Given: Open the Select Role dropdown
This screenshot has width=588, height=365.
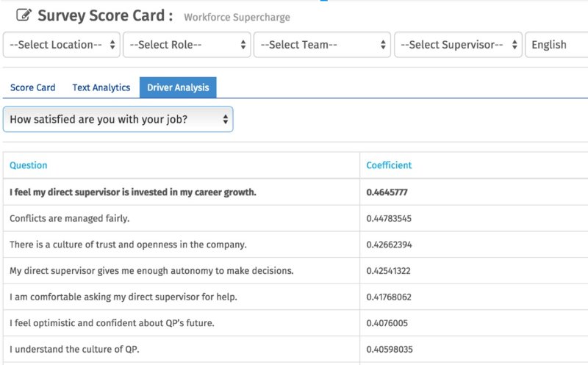Looking at the screenshot, I should tap(187, 45).
